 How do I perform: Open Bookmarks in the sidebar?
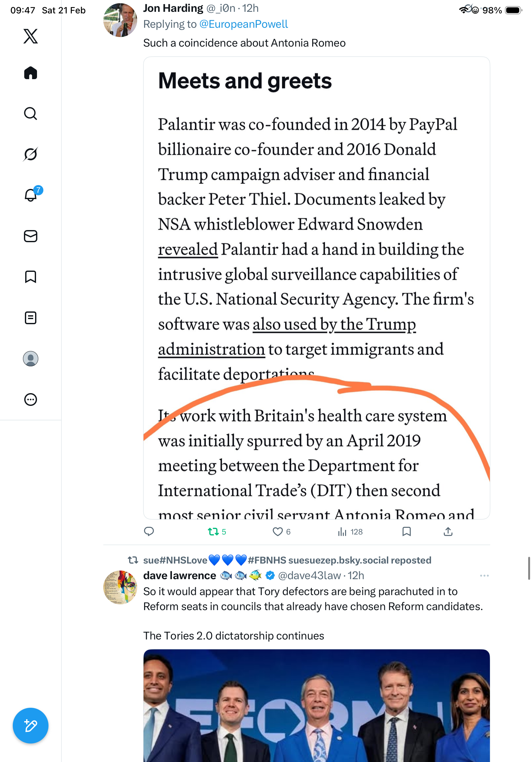31,277
